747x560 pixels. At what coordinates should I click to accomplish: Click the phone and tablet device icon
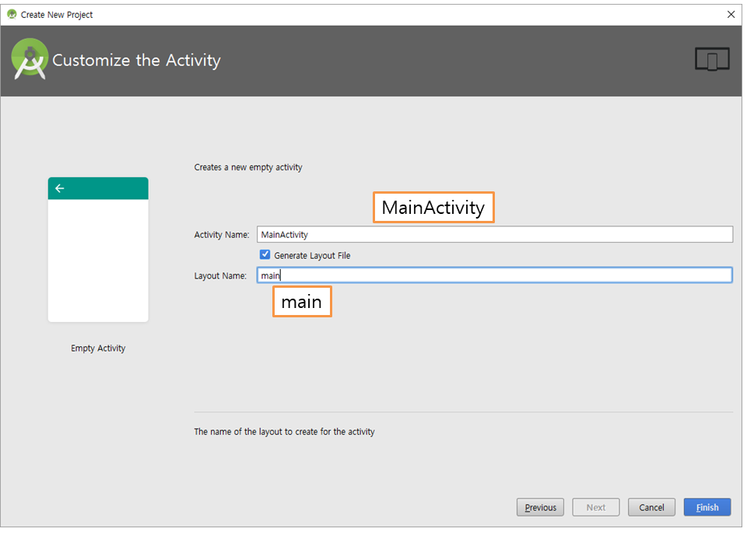711,59
